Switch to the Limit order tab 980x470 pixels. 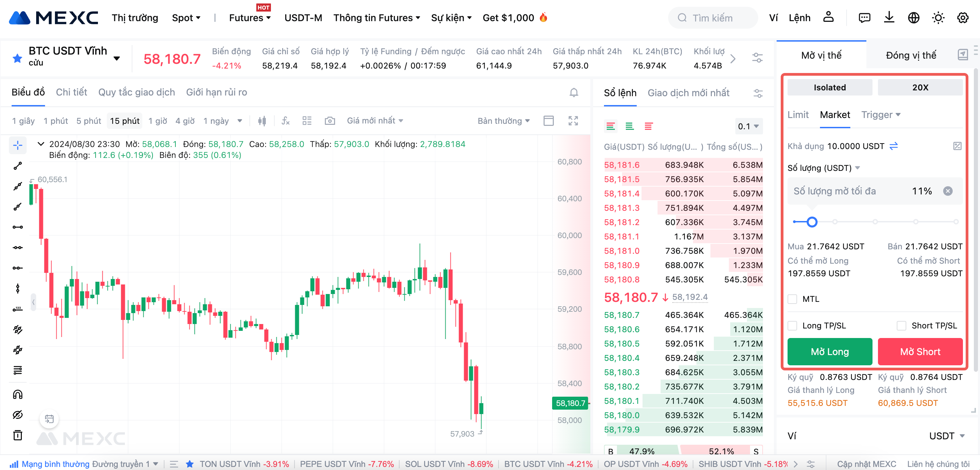click(798, 115)
